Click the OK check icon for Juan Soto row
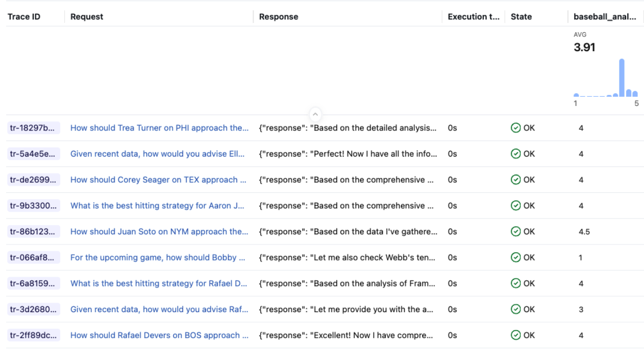Viewport: 644px width, 350px height. point(516,231)
